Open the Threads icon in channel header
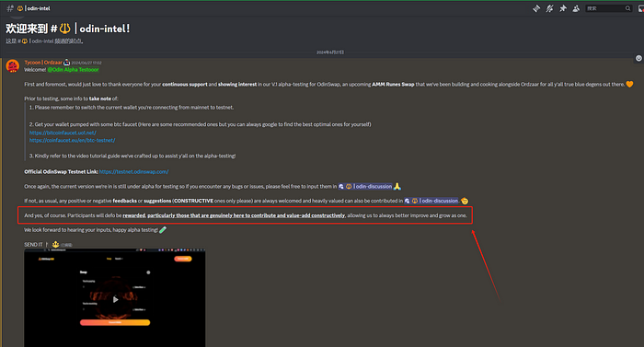The height and width of the screenshot is (347, 644). tap(536, 8)
